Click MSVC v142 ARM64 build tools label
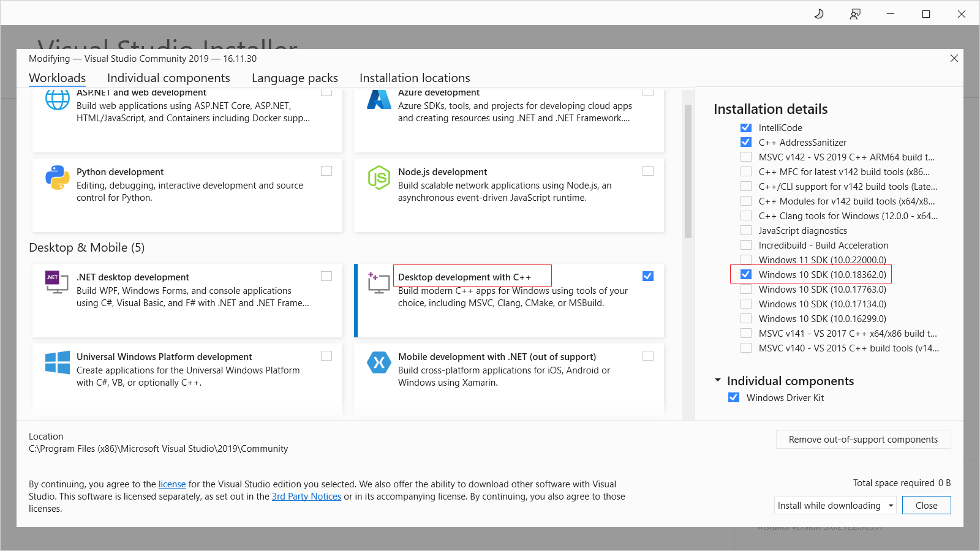 click(846, 157)
